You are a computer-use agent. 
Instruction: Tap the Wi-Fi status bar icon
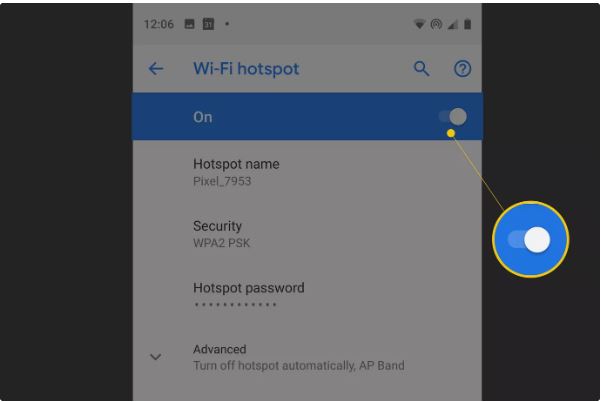tap(419, 24)
